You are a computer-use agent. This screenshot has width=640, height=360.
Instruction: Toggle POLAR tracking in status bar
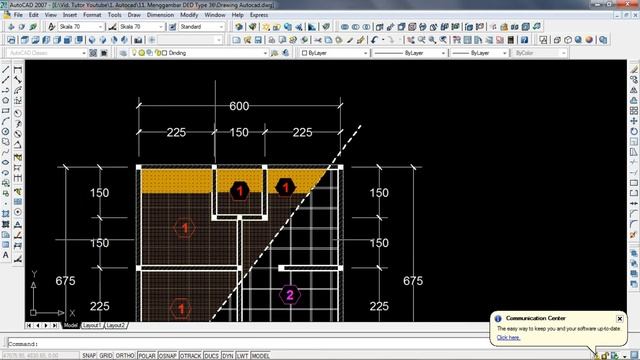[147, 356]
